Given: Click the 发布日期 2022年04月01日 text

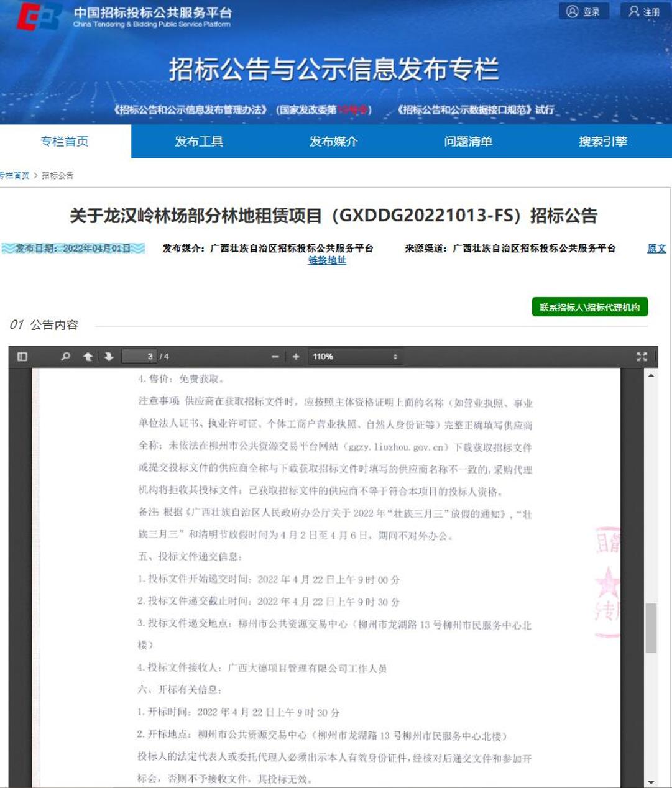Looking at the screenshot, I should tap(73, 248).
